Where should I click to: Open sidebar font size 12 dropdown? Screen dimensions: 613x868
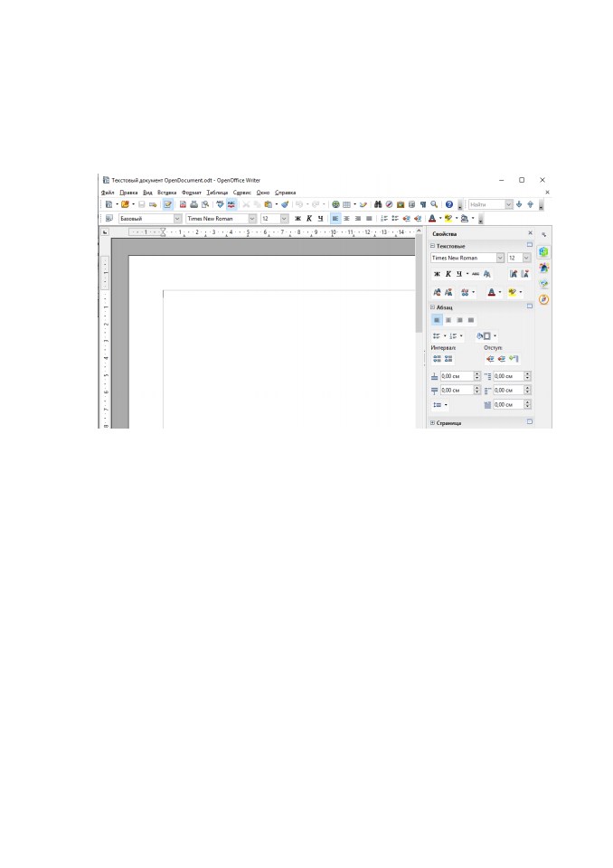tap(526, 258)
